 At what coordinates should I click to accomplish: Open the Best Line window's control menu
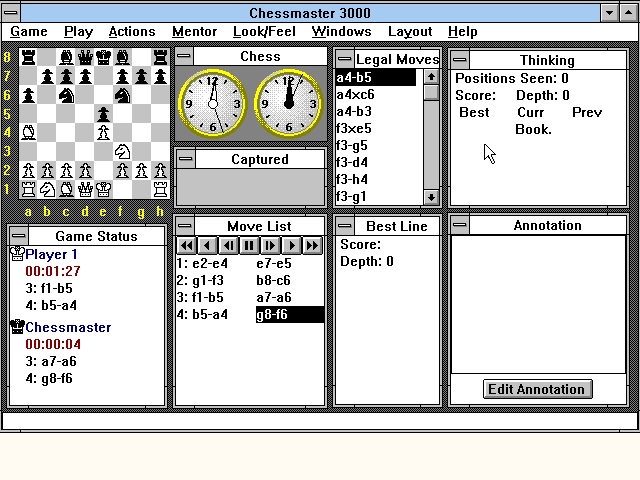tap(345, 225)
